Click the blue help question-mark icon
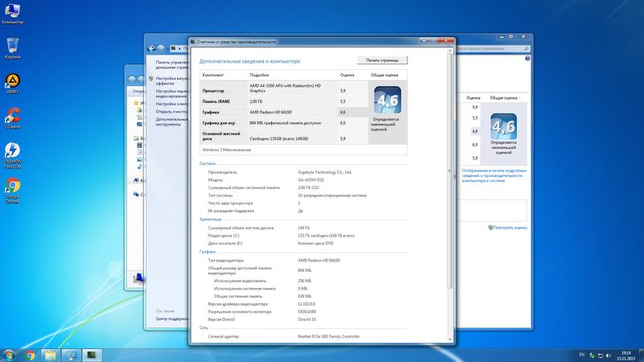Image resolution: width=644 pixels, height=362 pixels. (x=527, y=59)
